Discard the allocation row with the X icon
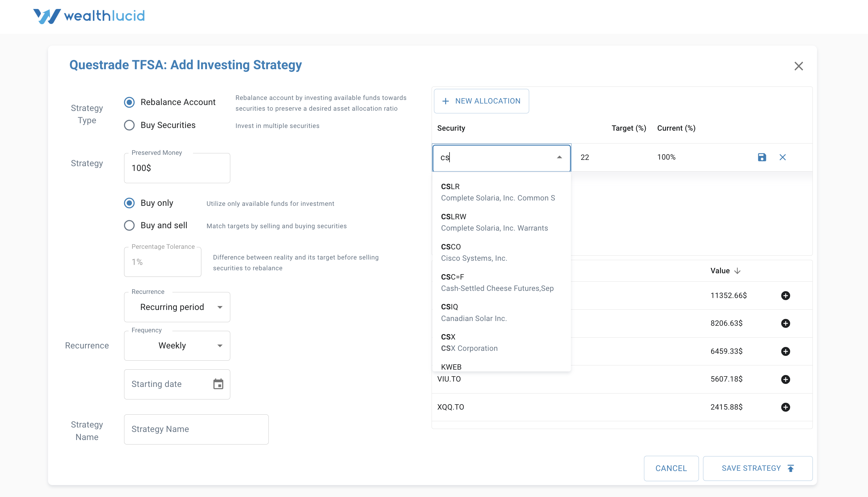This screenshot has height=497, width=868. [783, 157]
